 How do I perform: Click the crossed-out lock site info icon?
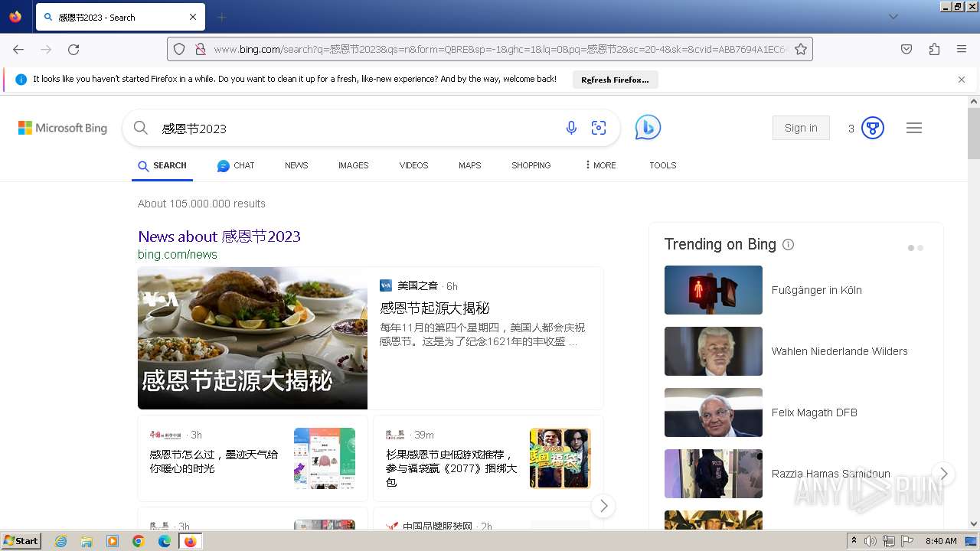(x=200, y=49)
